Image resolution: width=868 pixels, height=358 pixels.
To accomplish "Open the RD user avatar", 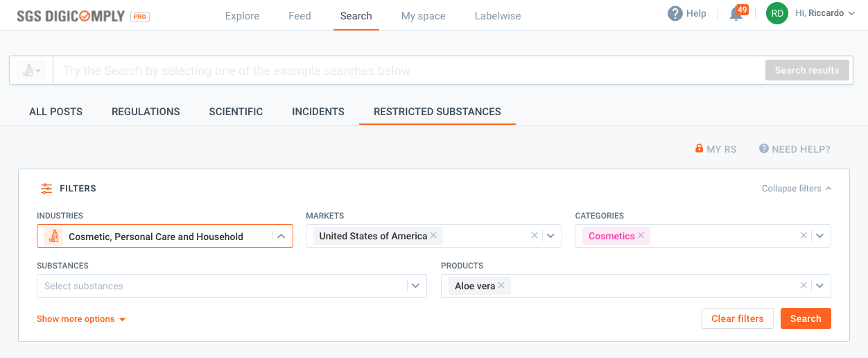I will pos(777,13).
